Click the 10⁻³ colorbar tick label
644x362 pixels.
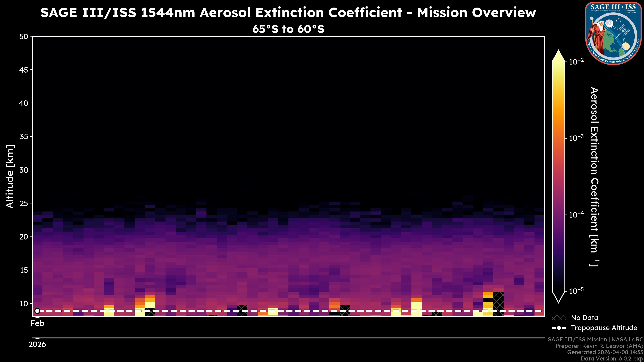576,138
